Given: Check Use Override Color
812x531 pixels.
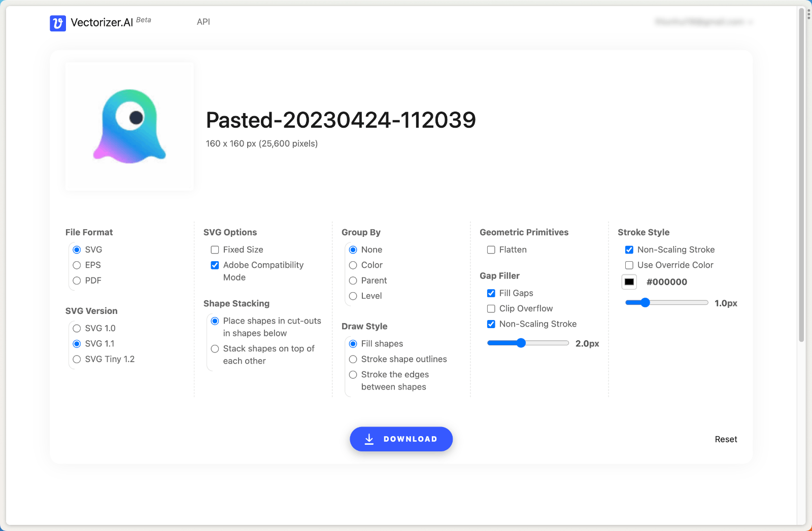Looking at the screenshot, I should tap(629, 265).
